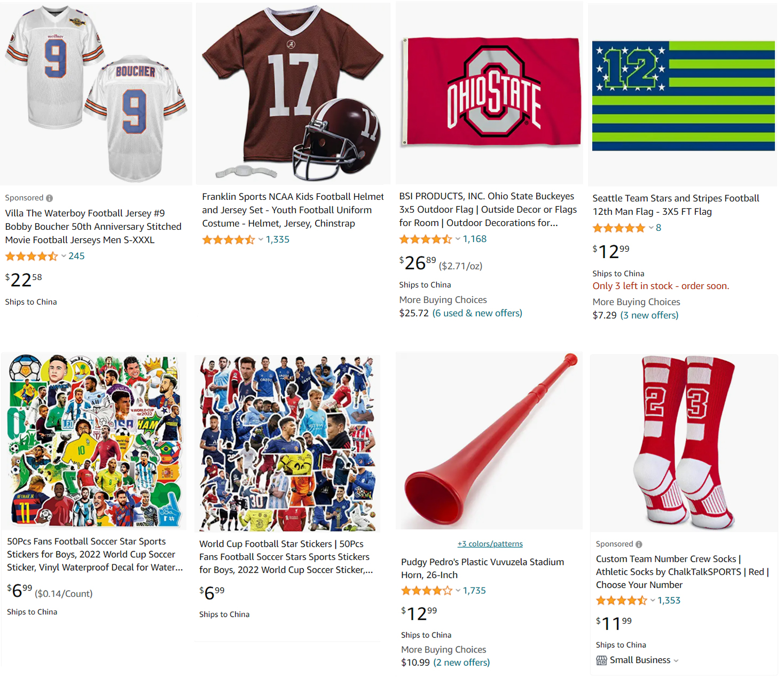Click star rating of Vuvuzela Stadium Horn
Image resolution: width=784 pixels, height=684 pixels.
point(427,591)
